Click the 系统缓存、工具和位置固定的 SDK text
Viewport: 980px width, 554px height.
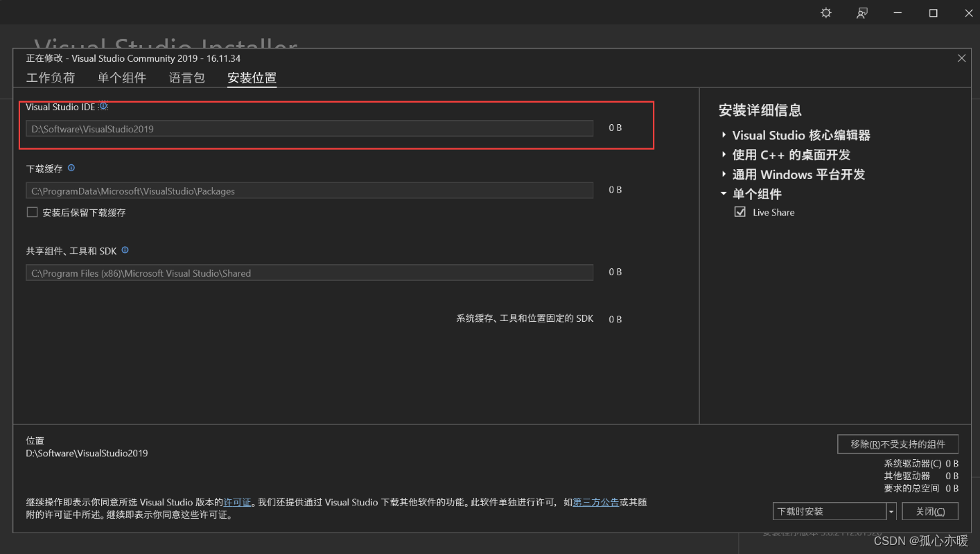coord(525,319)
